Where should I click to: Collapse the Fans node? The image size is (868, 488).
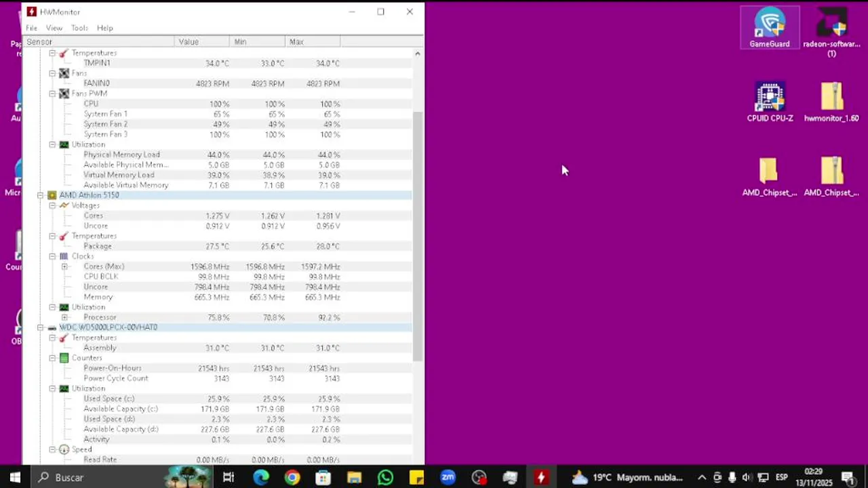click(x=52, y=73)
